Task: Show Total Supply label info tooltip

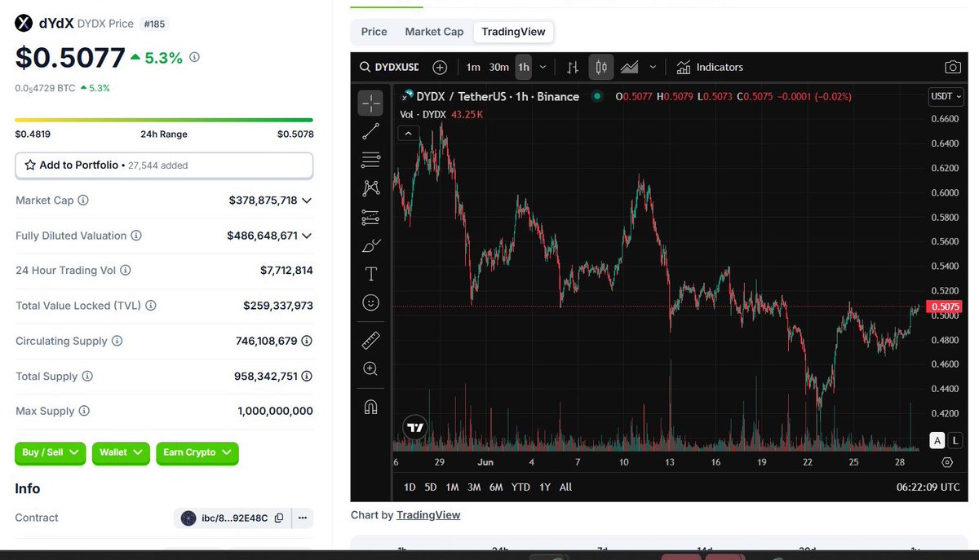Action: (x=87, y=377)
